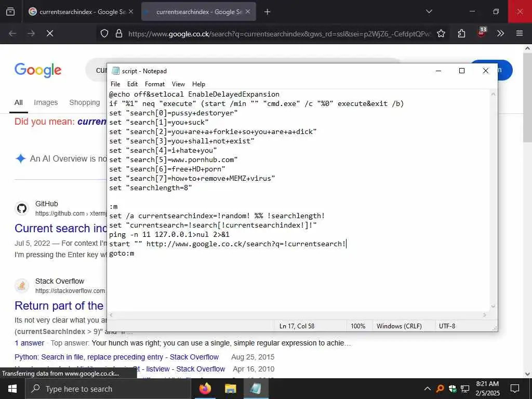Switch to the Shopping tab on Google

pyautogui.click(x=85, y=102)
